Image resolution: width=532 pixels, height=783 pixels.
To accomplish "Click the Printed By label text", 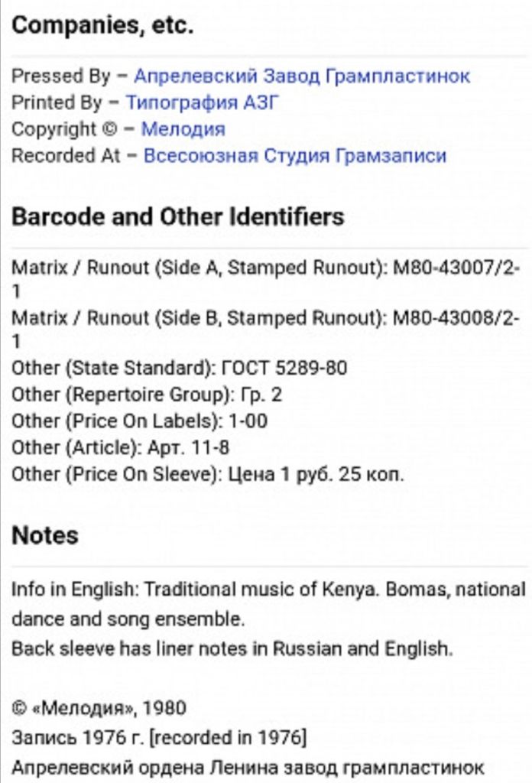I will [57, 102].
